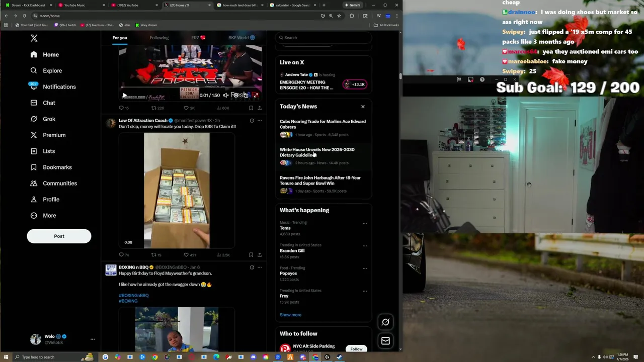Repost the post with 226 reposts
Screen dimensions: 644x362
click(x=157, y=108)
